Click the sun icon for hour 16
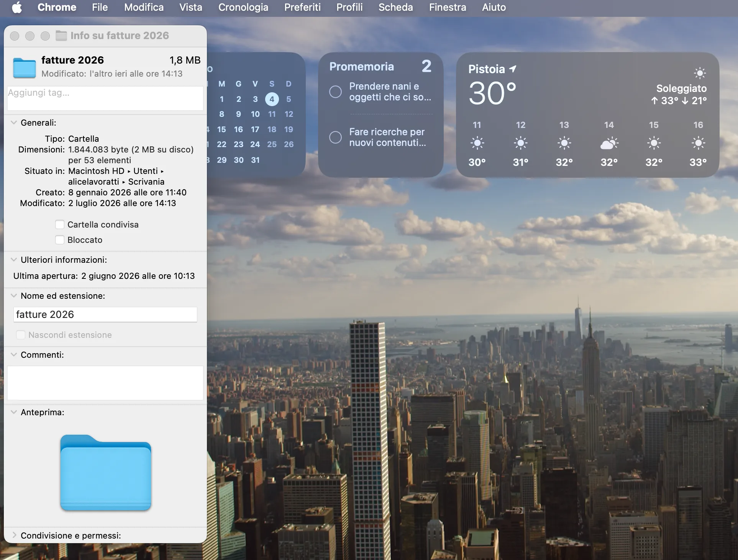 [x=698, y=143]
